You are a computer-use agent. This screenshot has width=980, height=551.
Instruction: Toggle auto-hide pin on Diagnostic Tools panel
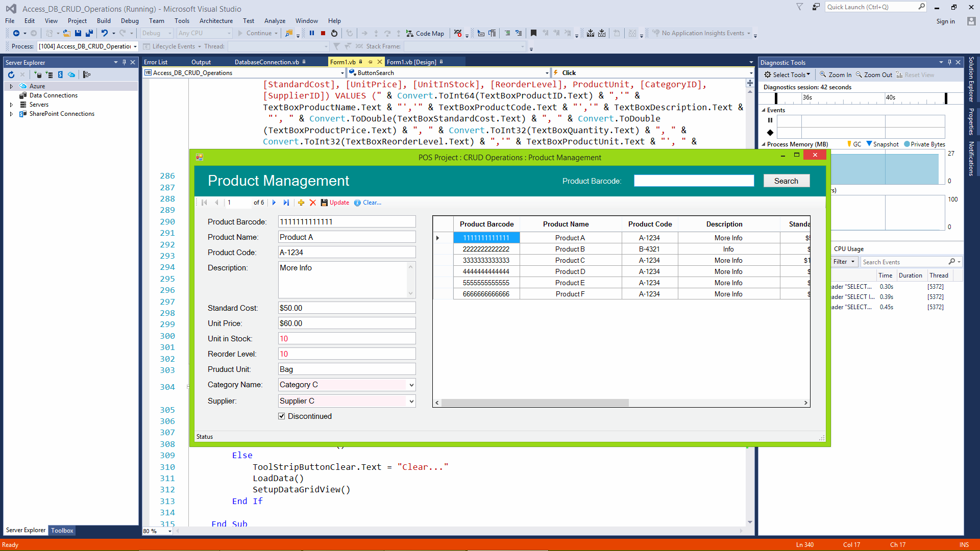pyautogui.click(x=949, y=62)
